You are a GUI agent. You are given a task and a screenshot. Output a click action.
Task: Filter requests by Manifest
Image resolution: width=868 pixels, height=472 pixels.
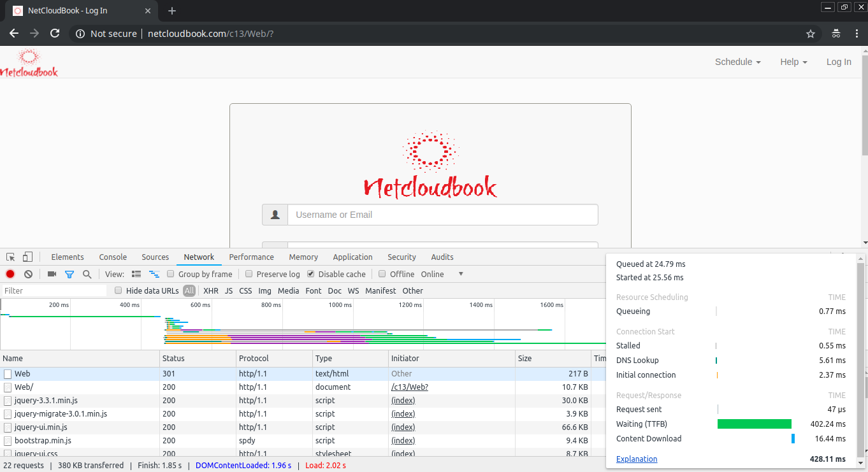tap(380, 290)
